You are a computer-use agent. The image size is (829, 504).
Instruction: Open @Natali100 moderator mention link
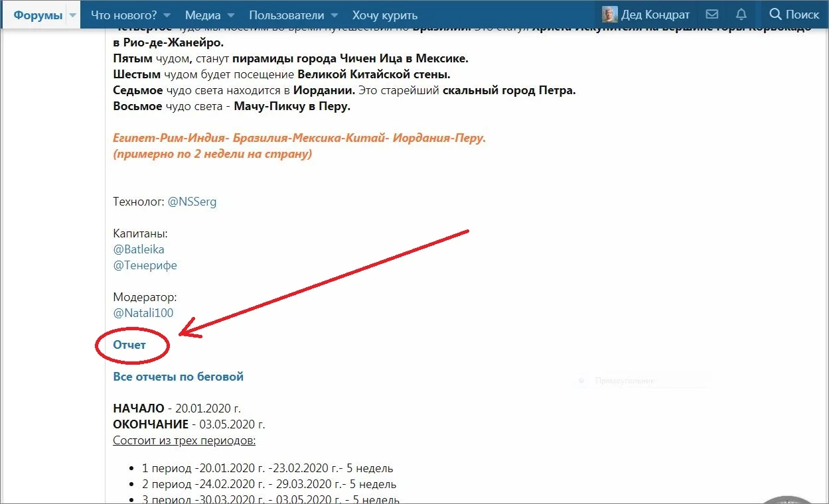(x=143, y=313)
